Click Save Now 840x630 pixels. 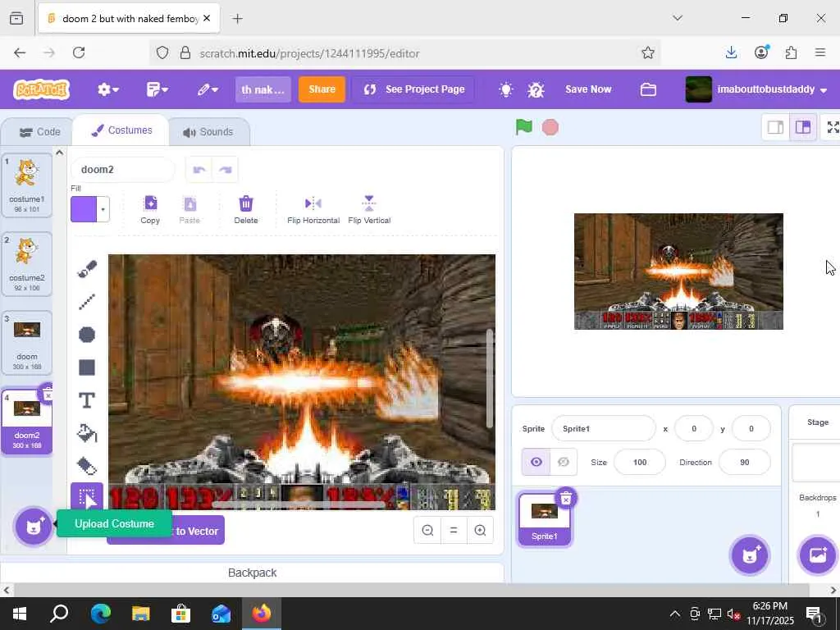(x=588, y=89)
